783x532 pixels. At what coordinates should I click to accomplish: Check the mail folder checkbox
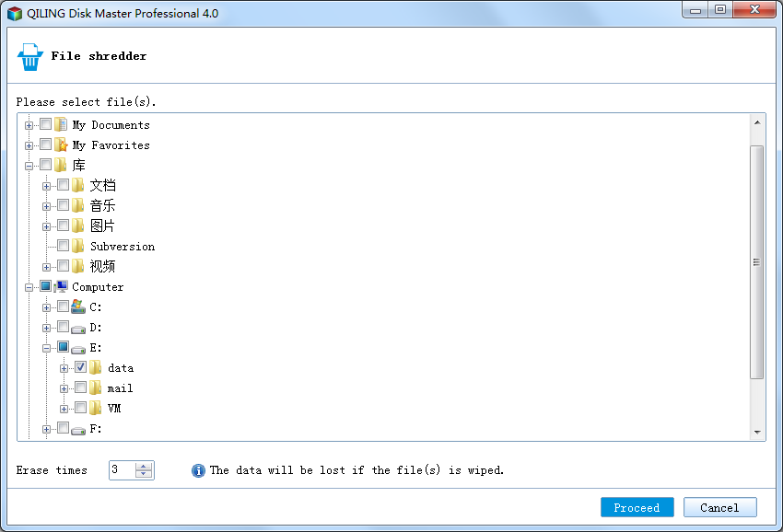coord(80,387)
